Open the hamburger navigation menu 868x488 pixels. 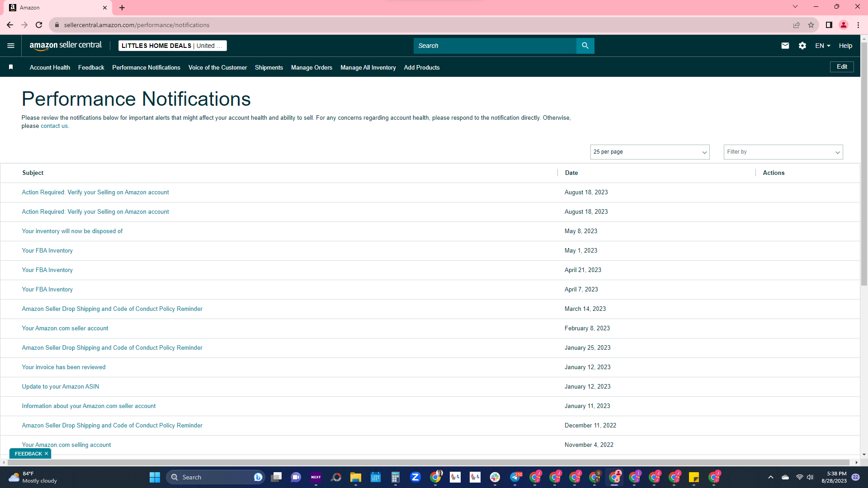11,46
